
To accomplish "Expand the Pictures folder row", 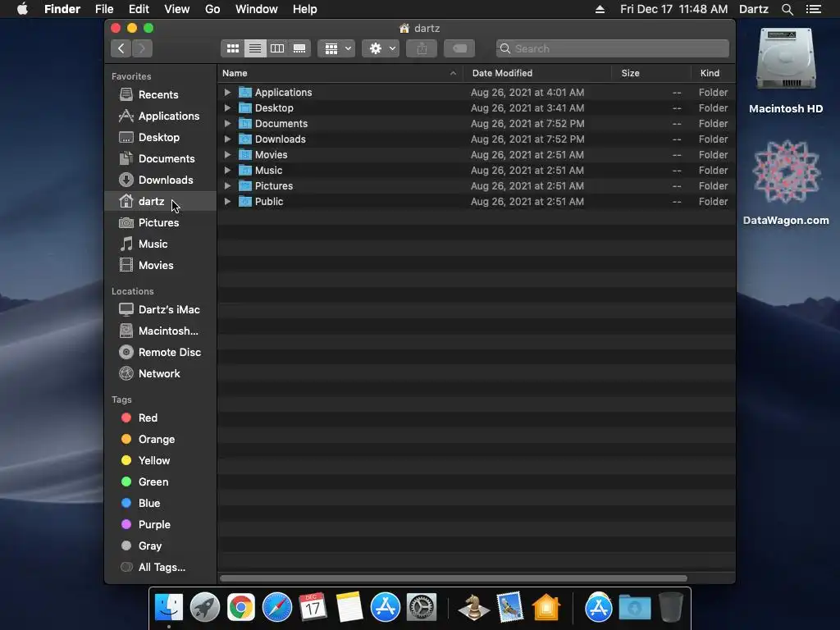I will click(227, 186).
